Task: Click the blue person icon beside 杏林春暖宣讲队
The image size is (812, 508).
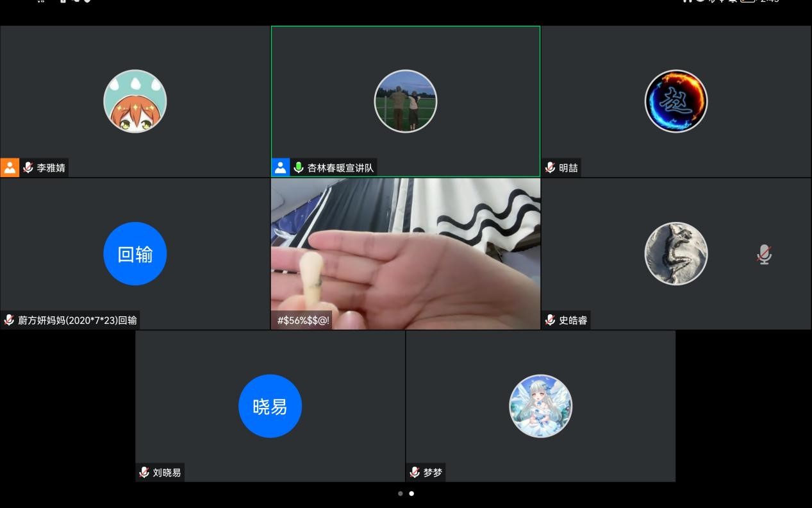Action: coord(280,167)
